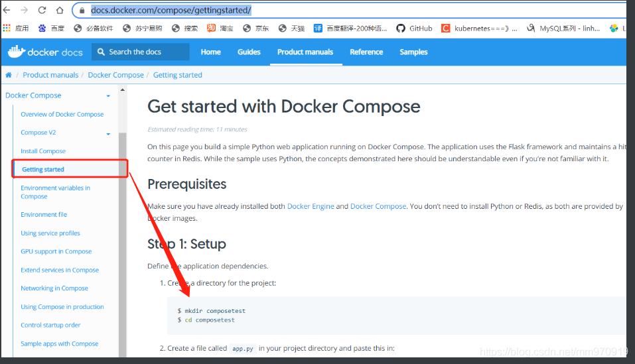This screenshot has height=364, width=635.
Task: Open the Samples tab
Action: pos(413,52)
